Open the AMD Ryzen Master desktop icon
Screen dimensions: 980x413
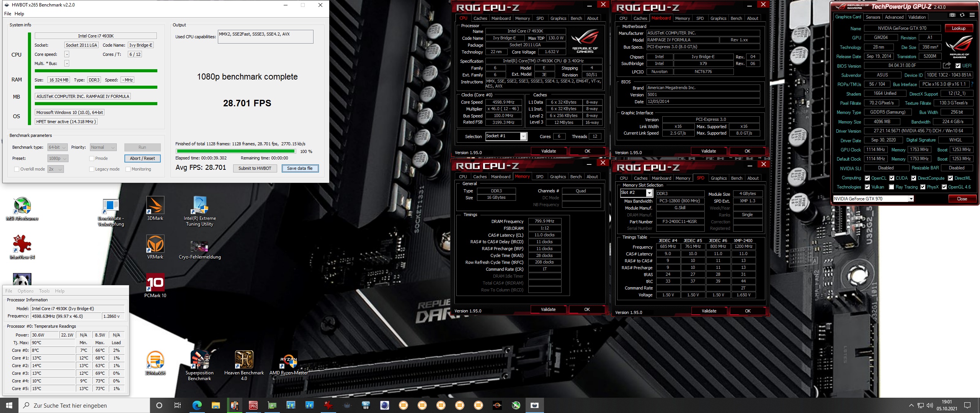point(289,363)
